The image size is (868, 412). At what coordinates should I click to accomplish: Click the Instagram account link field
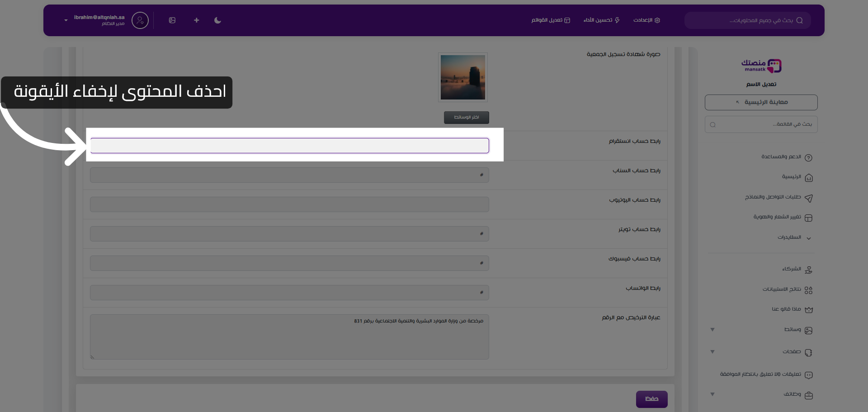[289, 145]
